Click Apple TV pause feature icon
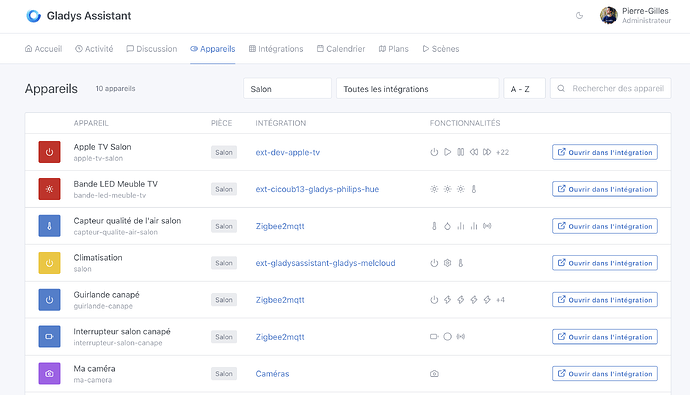690x395 pixels. [460, 152]
